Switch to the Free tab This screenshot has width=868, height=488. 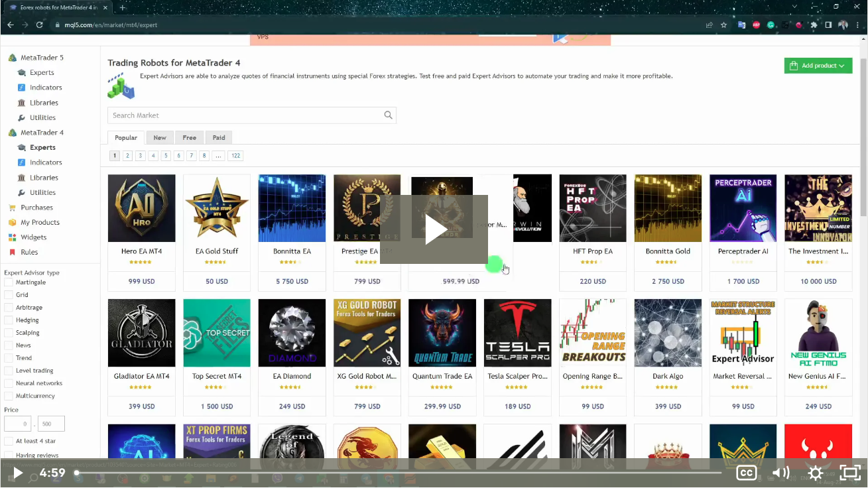pyautogui.click(x=189, y=138)
